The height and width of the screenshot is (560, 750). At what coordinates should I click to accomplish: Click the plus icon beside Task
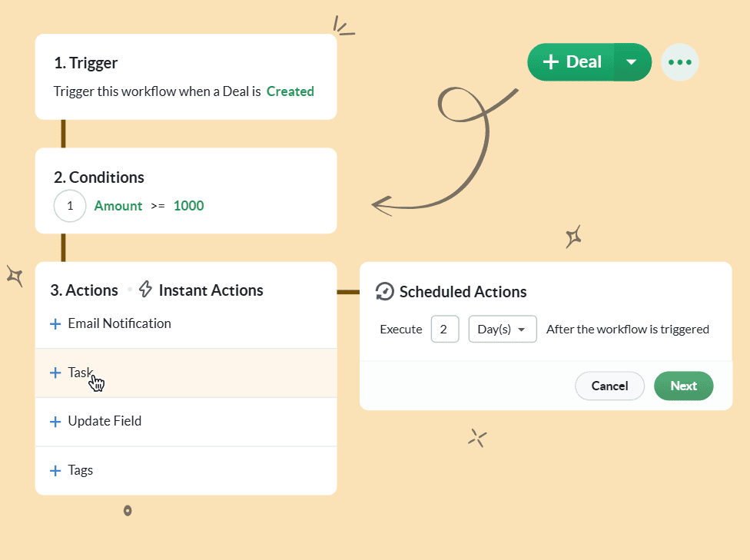pyautogui.click(x=55, y=373)
